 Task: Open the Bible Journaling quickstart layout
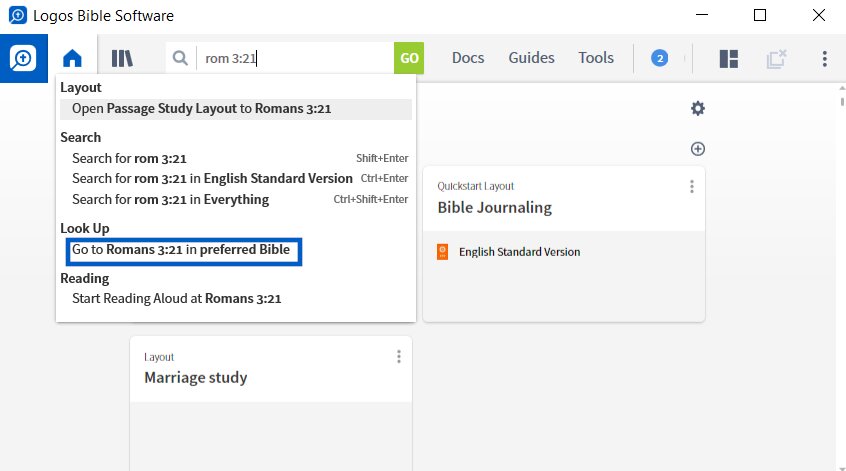point(495,208)
